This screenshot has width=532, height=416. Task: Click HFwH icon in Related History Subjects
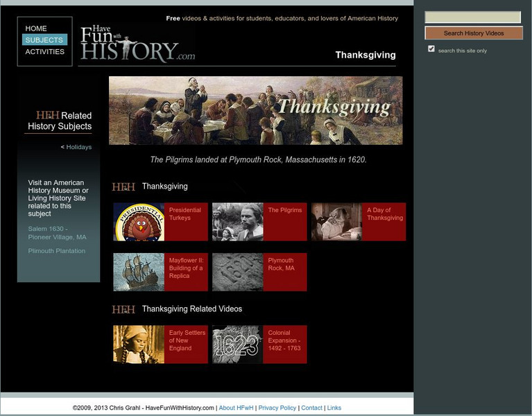click(48, 115)
